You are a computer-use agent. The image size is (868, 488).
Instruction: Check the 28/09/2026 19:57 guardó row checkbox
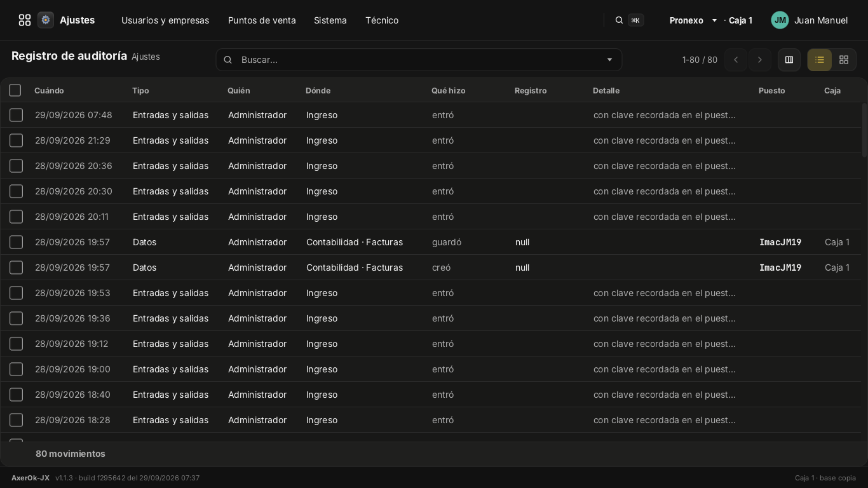(17, 242)
